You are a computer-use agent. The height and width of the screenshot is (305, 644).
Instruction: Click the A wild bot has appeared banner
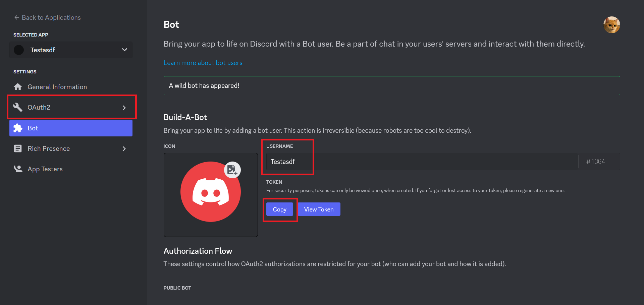pyautogui.click(x=392, y=85)
